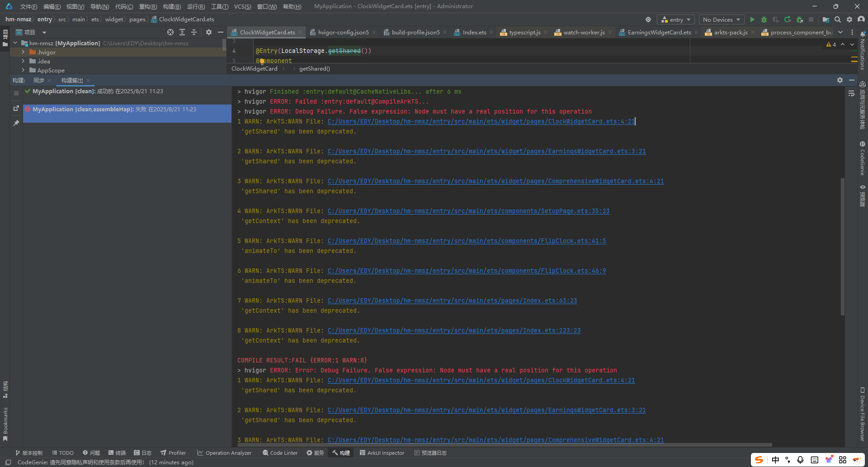Open the 构建(B) menu
The width and height of the screenshot is (868, 467).
172,6
